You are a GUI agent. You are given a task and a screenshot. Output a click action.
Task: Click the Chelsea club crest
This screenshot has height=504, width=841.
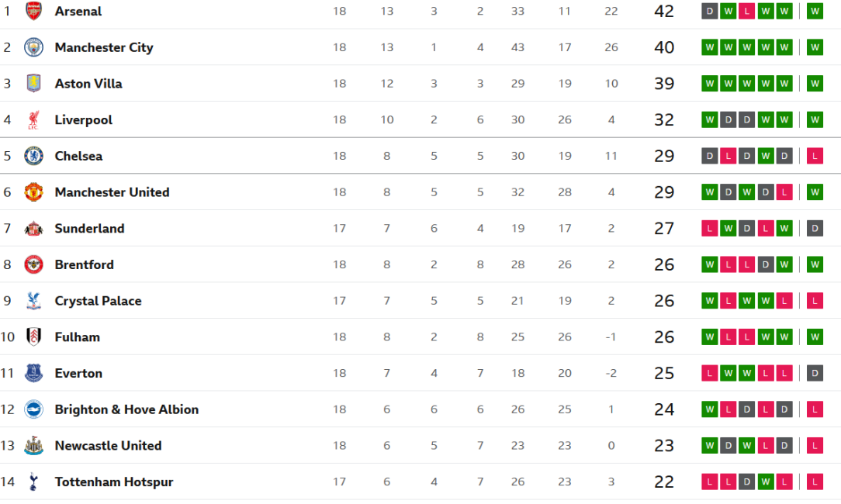[x=34, y=156]
